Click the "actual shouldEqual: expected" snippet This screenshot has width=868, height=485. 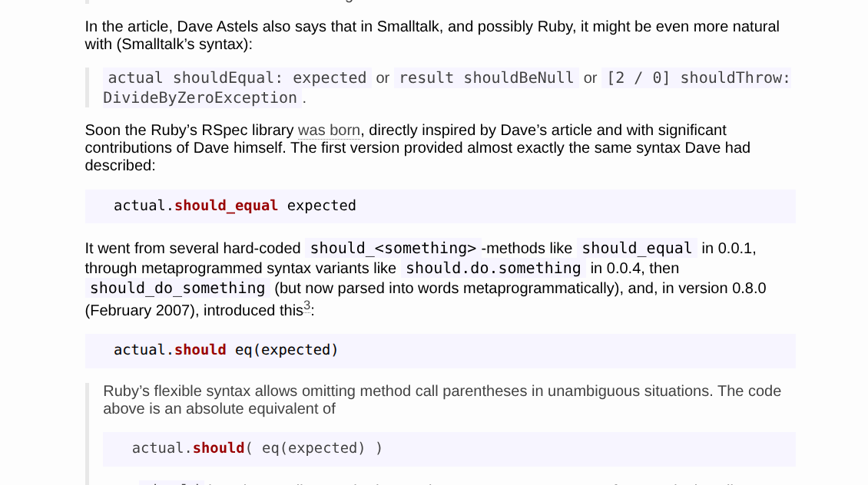coord(237,78)
